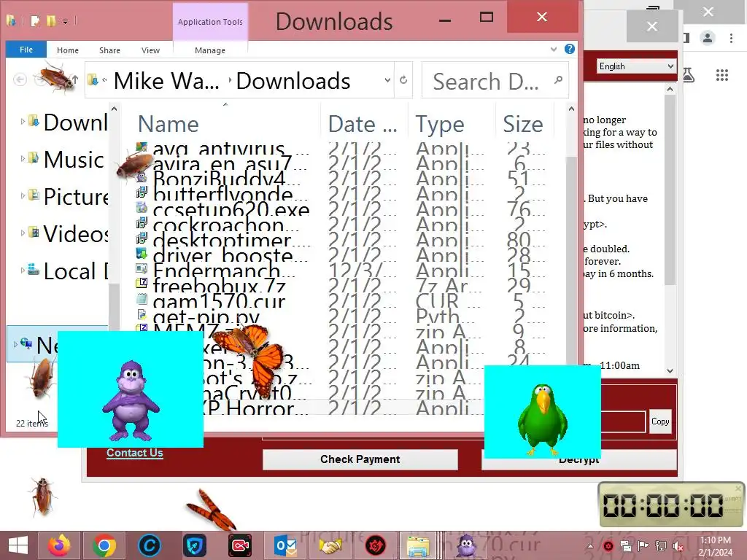The image size is (747, 560).
Task: Open the Contact Us link
Action: click(135, 453)
